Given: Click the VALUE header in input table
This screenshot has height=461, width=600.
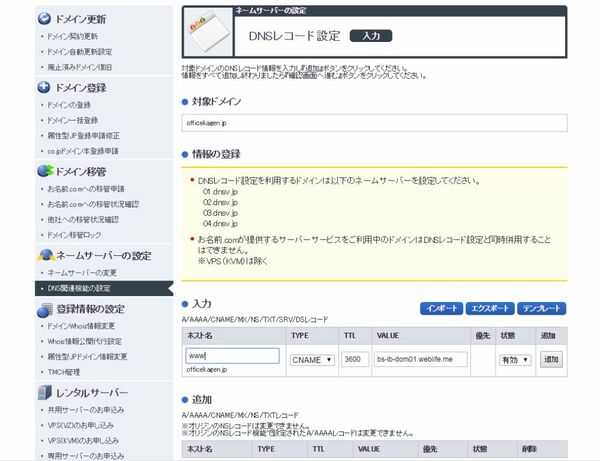Looking at the screenshot, I should (388, 336).
